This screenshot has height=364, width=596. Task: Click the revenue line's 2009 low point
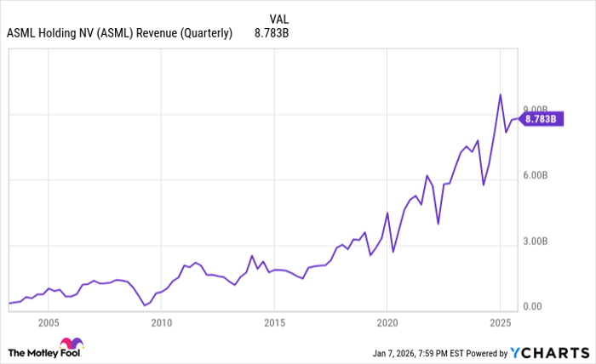(145, 304)
